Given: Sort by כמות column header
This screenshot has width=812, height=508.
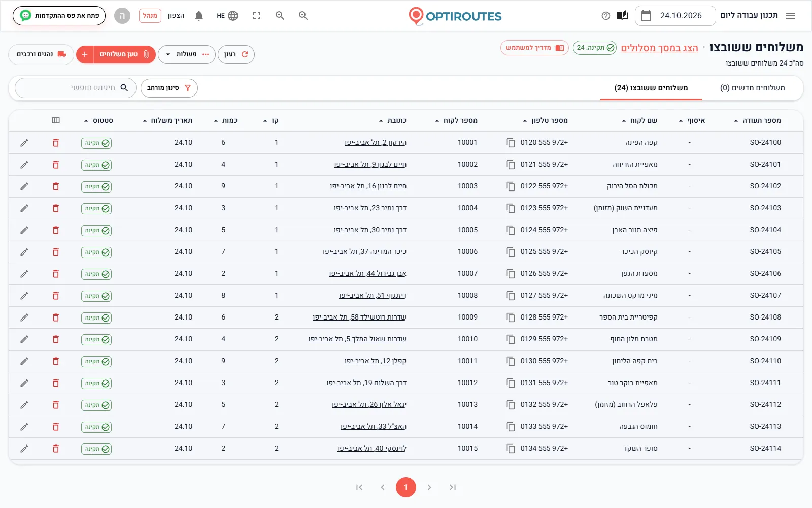Looking at the screenshot, I should point(226,121).
